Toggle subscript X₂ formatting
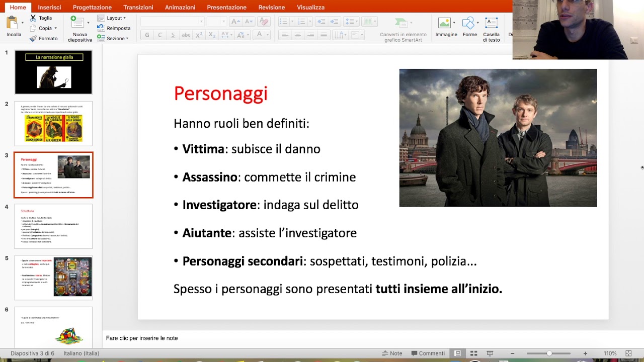Screen dimensions: 644x362 [212, 35]
